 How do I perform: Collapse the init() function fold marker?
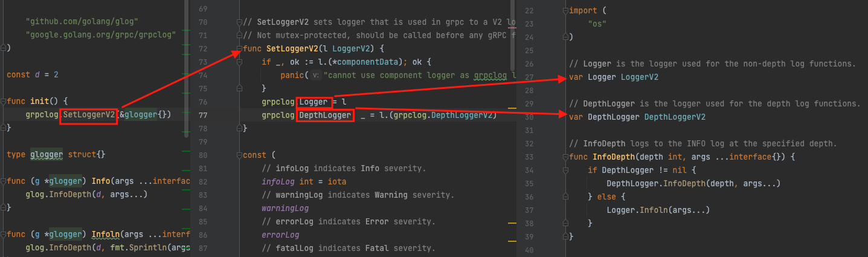4,102
